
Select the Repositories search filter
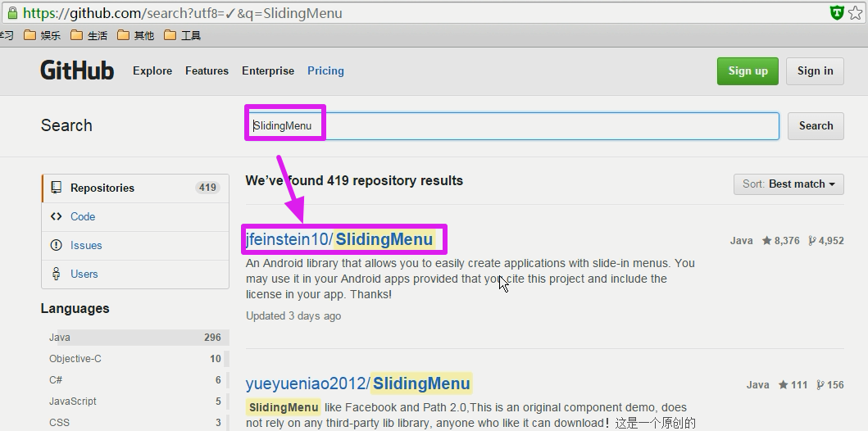[135, 188]
